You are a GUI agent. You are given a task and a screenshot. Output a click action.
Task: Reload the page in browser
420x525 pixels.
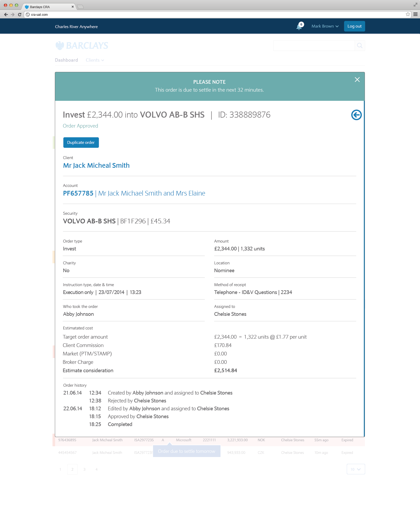(19, 14)
